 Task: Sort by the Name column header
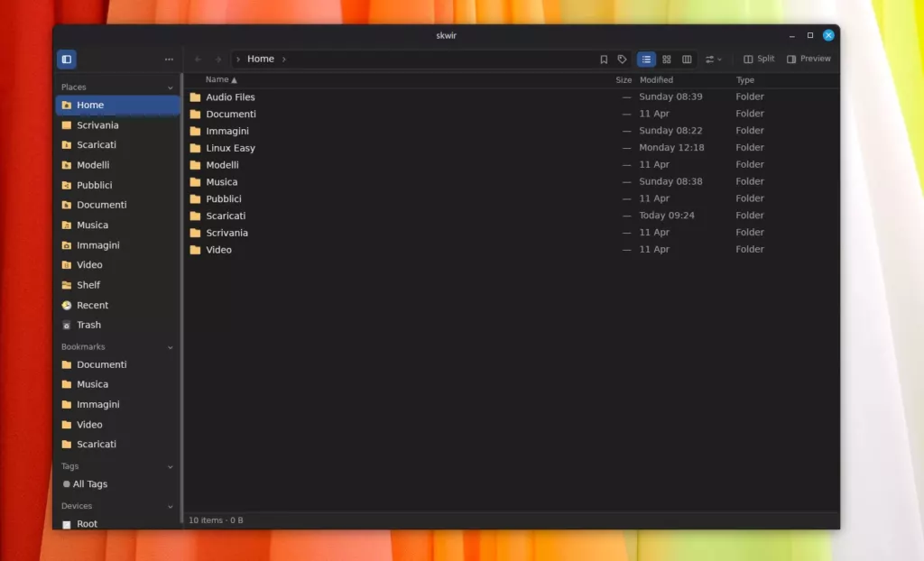coord(221,79)
